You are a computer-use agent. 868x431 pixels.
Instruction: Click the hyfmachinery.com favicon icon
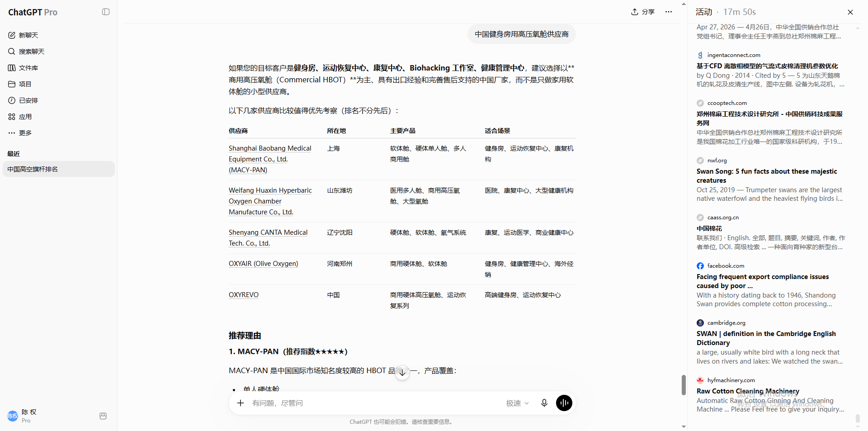click(x=700, y=380)
